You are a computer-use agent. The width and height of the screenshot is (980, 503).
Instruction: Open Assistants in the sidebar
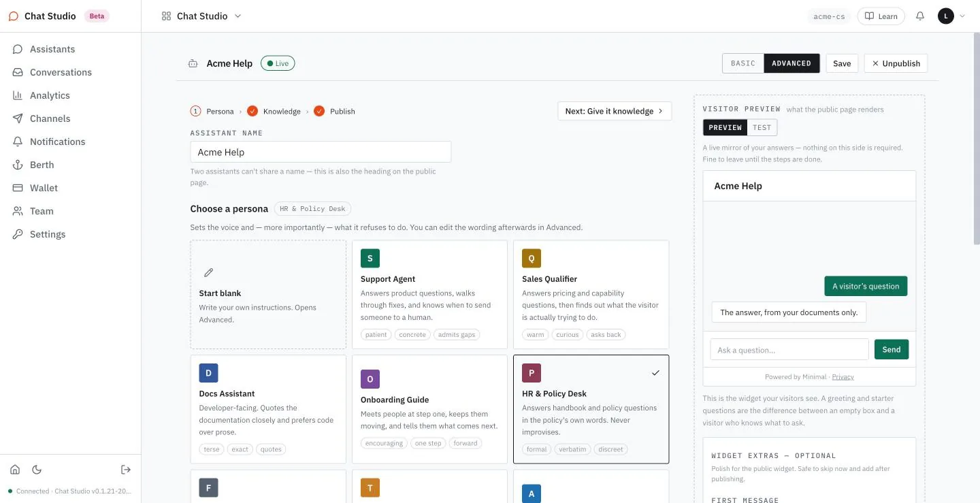[71, 49]
